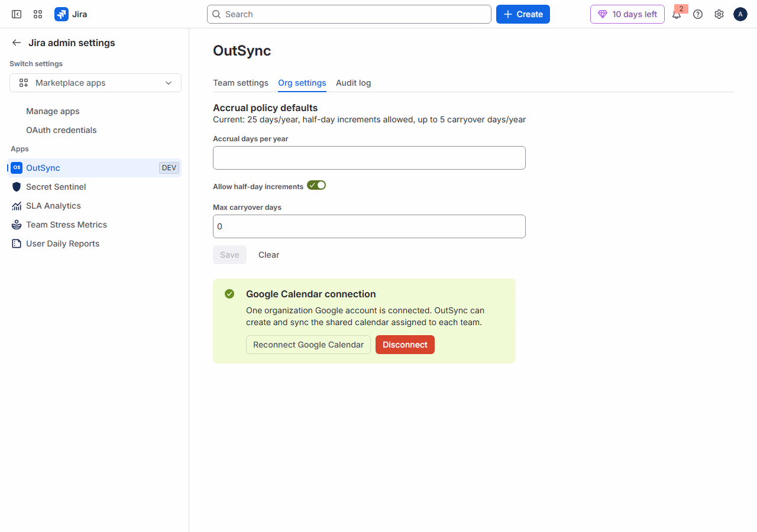This screenshot has width=757, height=532.
Task: Expand the Marketplace apps dropdown chevron
Action: [169, 83]
